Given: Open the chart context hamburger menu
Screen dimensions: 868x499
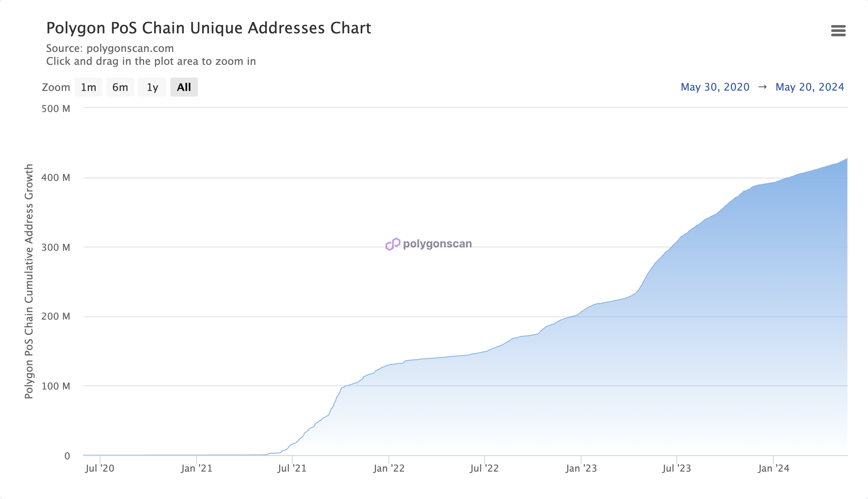Looking at the screenshot, I should [838, 31].
